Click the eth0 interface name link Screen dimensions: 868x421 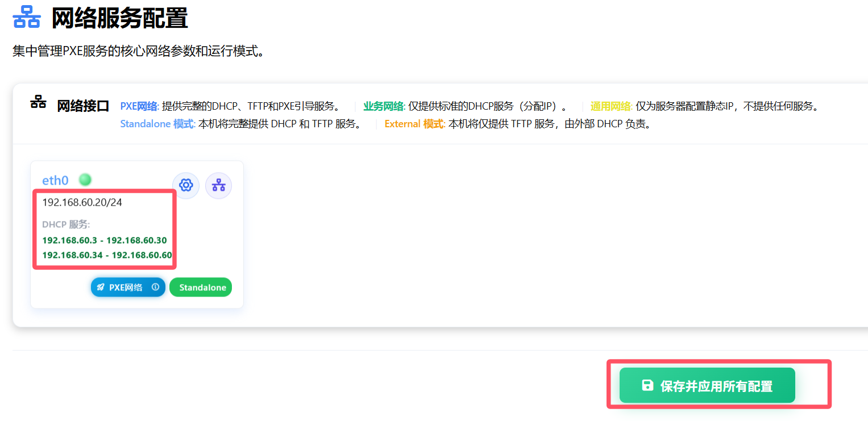55,180
